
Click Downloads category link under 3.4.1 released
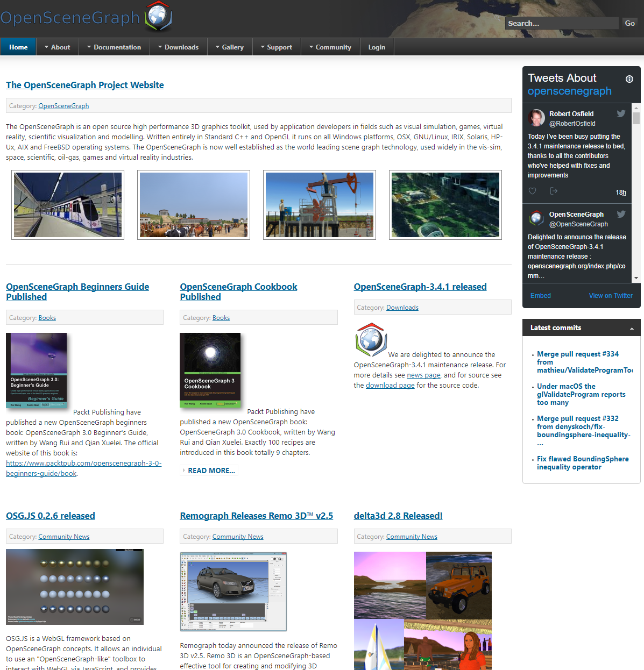[x=402, y=308]
